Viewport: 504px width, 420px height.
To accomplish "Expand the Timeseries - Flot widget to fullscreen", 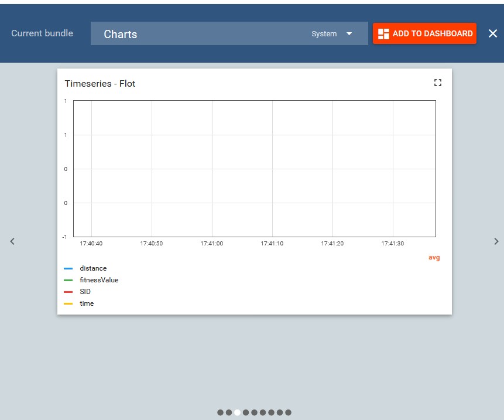I will tap(437, 83).
